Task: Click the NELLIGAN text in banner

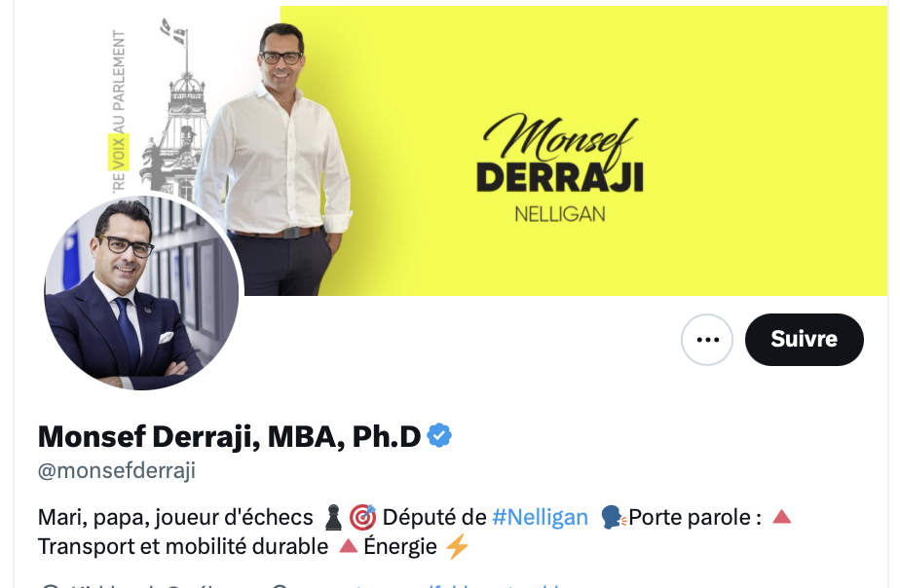Action: (560, 214)
